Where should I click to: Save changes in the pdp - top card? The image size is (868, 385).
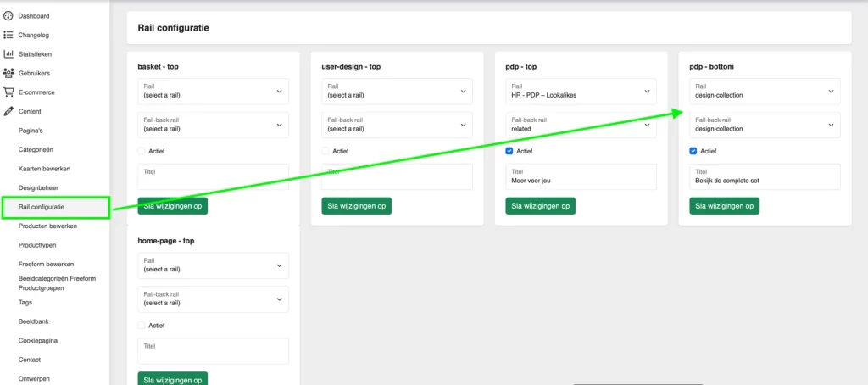(540, 206)
